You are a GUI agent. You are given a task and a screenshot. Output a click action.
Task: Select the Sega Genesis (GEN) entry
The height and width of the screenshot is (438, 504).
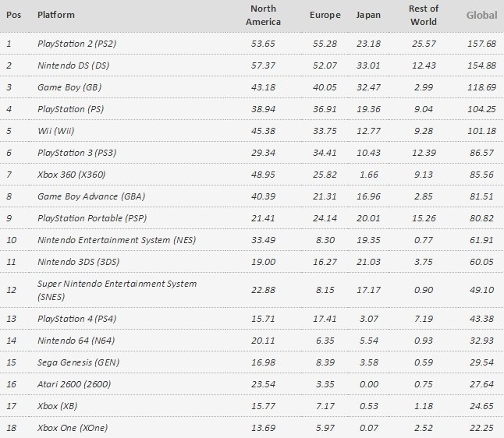79,362
